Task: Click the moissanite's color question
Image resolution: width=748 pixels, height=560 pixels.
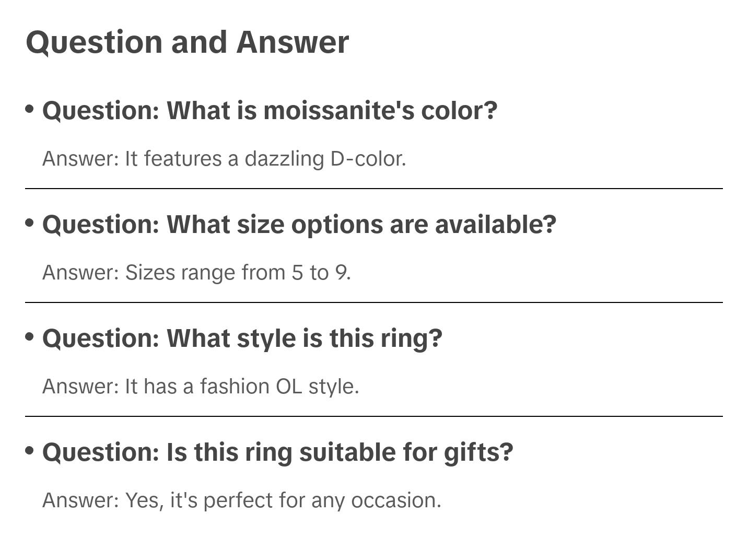Action: (270, 111)
